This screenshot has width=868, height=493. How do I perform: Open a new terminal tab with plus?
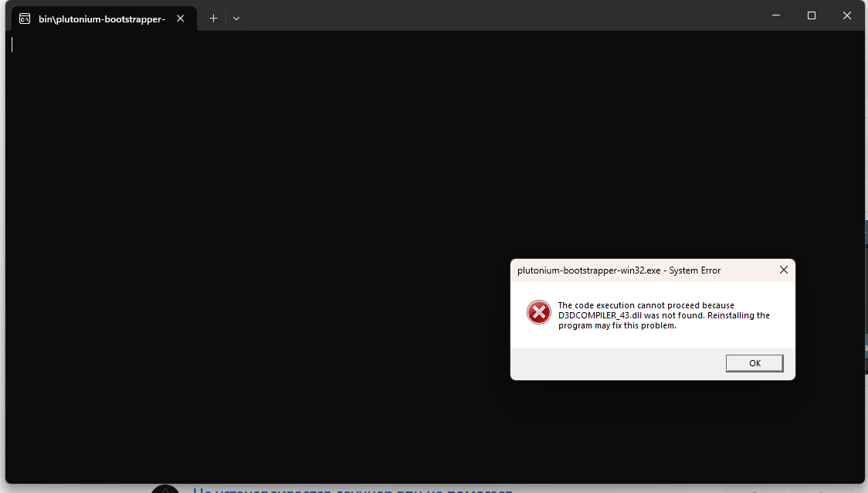point(214,19)
